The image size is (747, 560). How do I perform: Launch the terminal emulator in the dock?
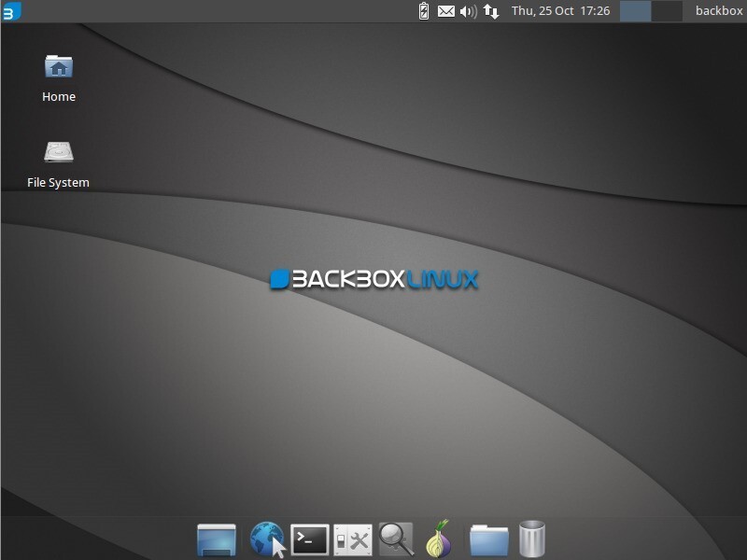308,539
